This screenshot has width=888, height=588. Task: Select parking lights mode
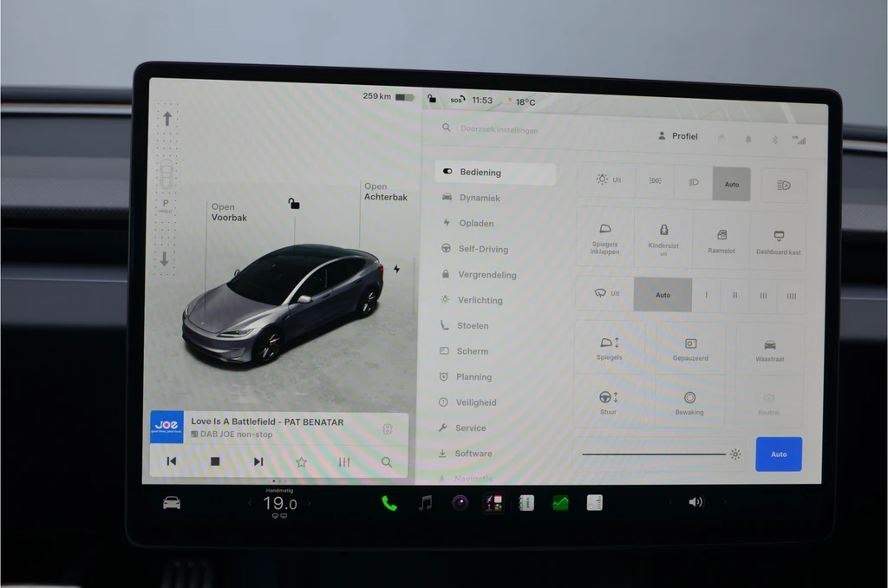coord(656,180)
